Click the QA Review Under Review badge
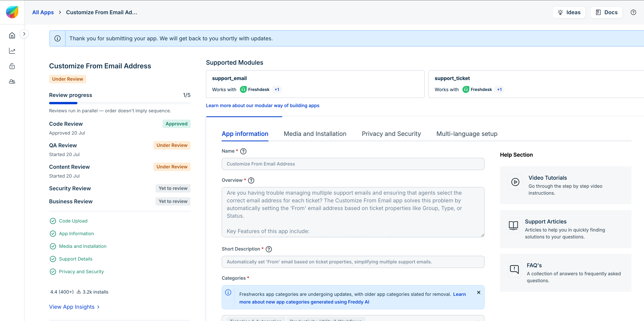The width and height of the screenshot is (644, 321). 172,145
